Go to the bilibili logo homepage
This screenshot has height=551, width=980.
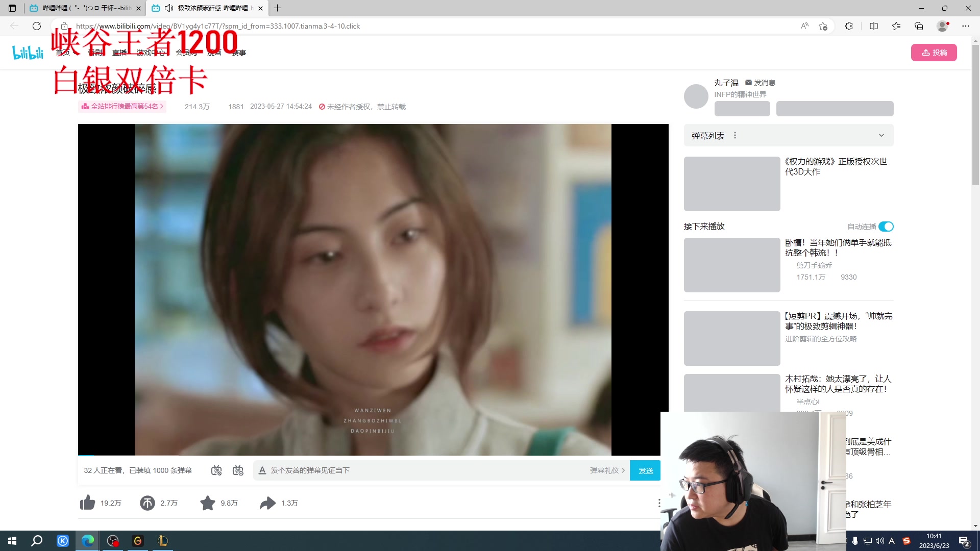pyautogui.click(x=28, y=53)
